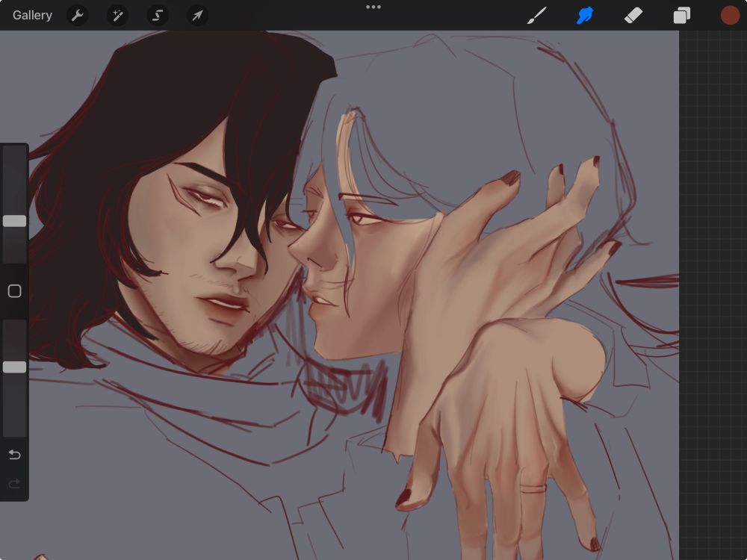747x560 pixels.
Task: Select the Eraser tool
Action: tap(633, 15)
